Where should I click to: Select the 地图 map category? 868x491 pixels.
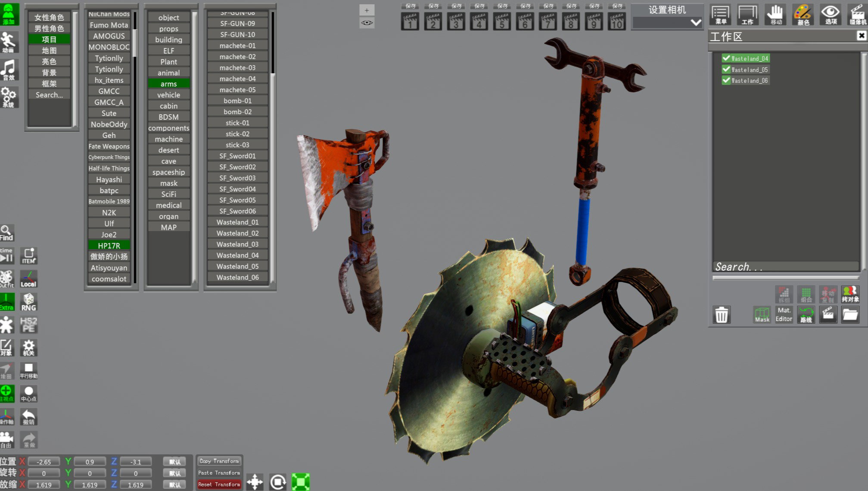[49, 50]
